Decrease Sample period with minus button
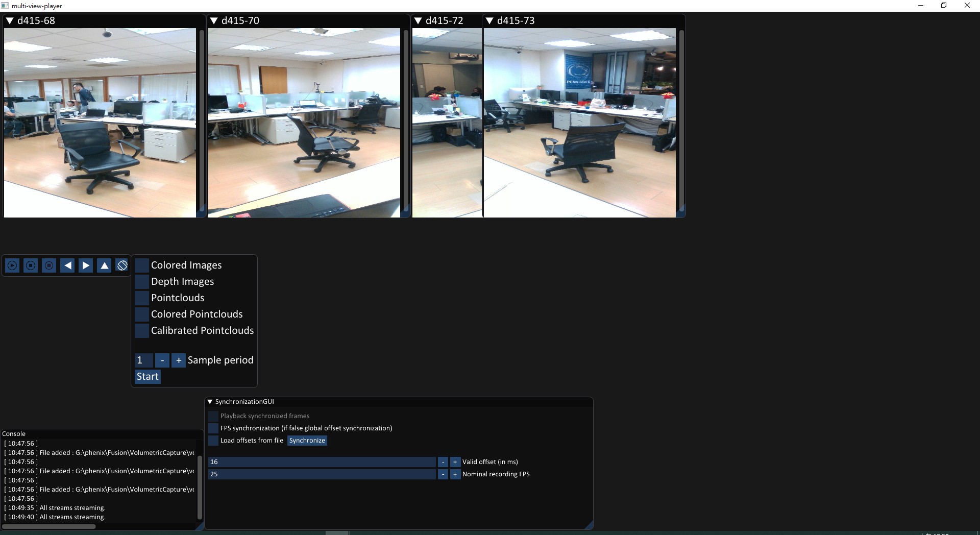Screen dimensions: 980x535 pos(162,360)
